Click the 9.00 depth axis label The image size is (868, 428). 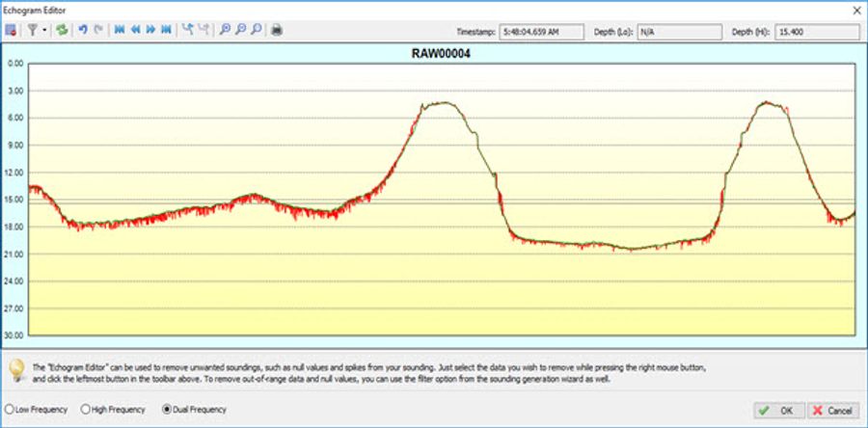pos(14,146)
